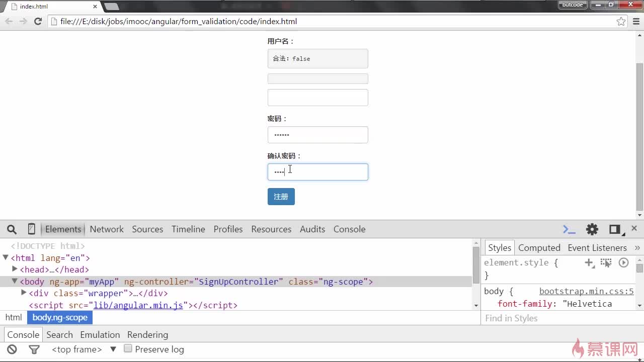Screen dimensions: 644x362
Task: Open the Search drawer tab
Action: coord(59,335)
